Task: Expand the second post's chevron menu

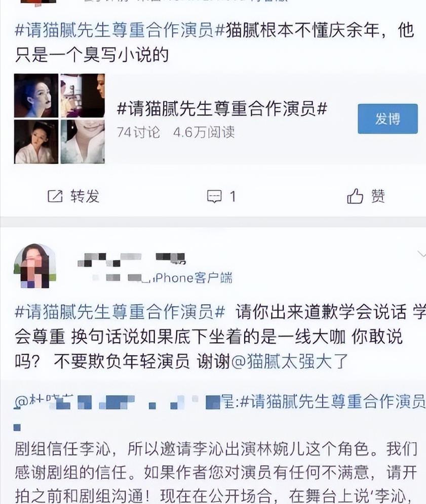Action: coord(421,254)
